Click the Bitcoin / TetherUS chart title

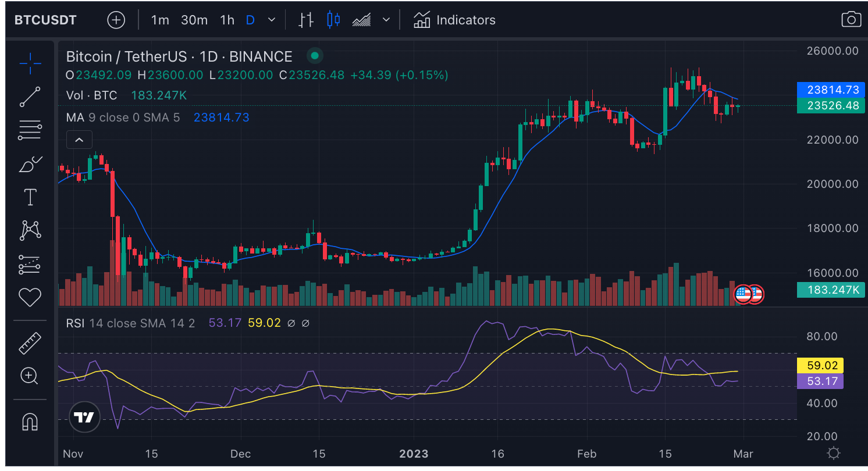pyautogui.click(x=179, y=56)
